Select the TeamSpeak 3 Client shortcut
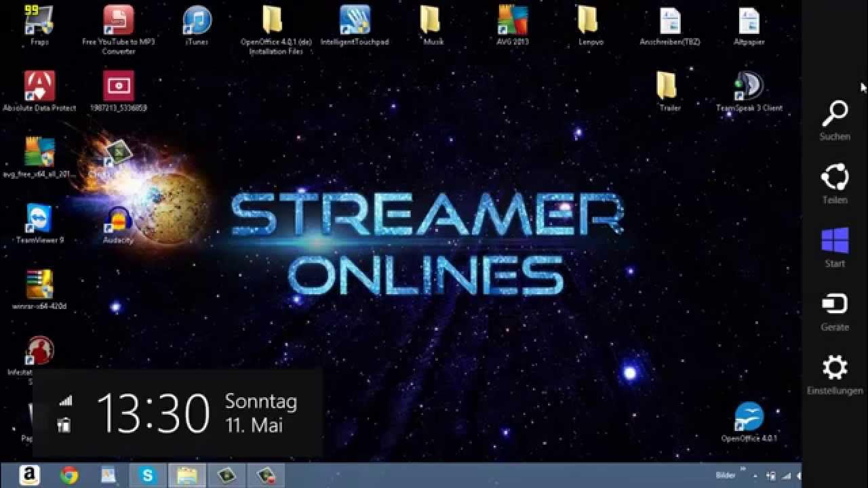The width and height of the screenshot is (868, 488). pos(749,91)
